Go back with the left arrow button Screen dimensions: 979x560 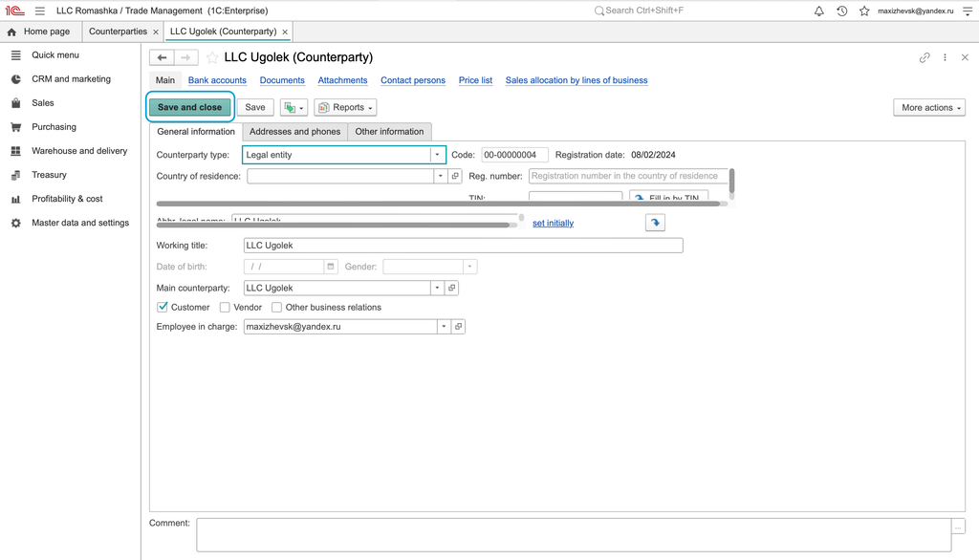click(162, 57)
